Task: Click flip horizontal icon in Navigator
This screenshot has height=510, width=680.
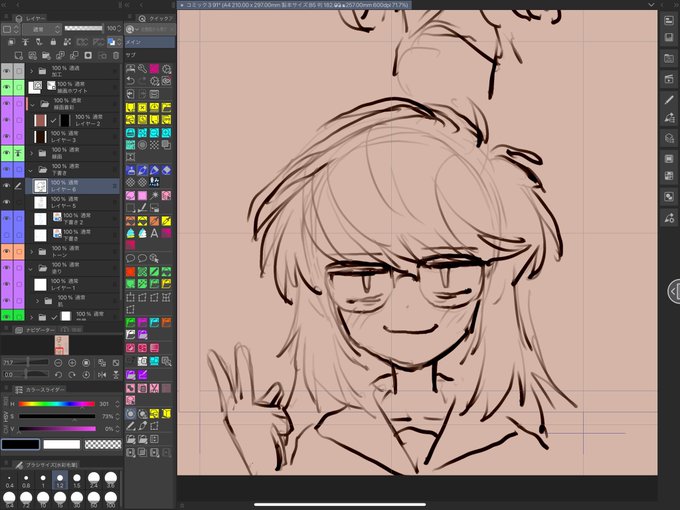Action: pos(102,375)
